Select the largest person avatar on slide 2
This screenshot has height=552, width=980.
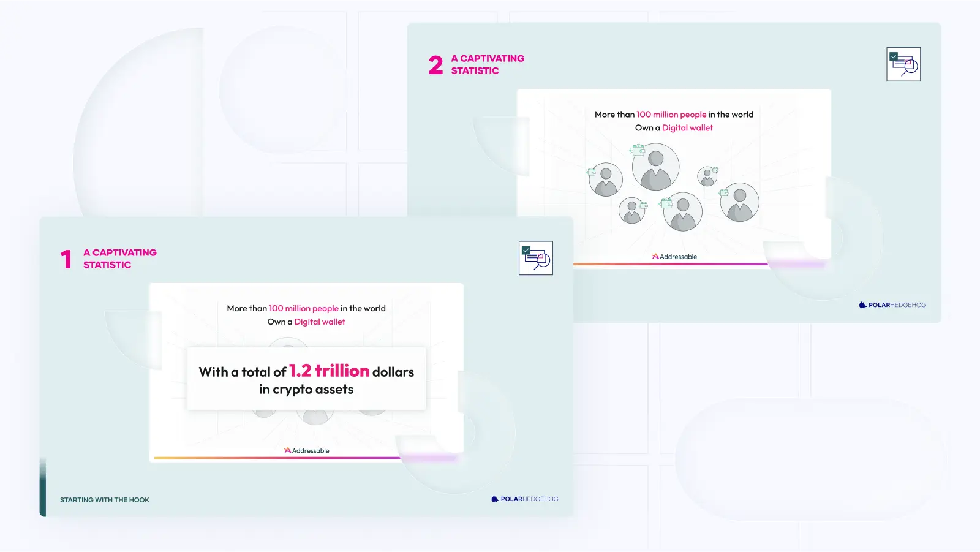(x=656, y=167)
